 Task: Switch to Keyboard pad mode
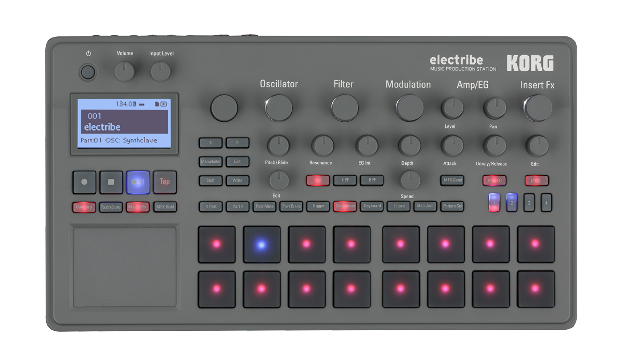coord(372,206)
